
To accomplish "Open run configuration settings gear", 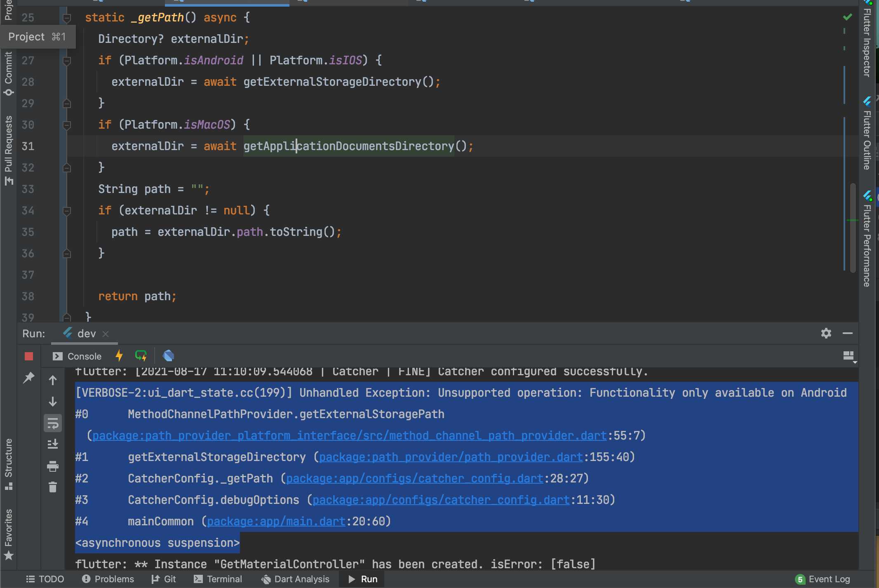I will coord(826,333).
